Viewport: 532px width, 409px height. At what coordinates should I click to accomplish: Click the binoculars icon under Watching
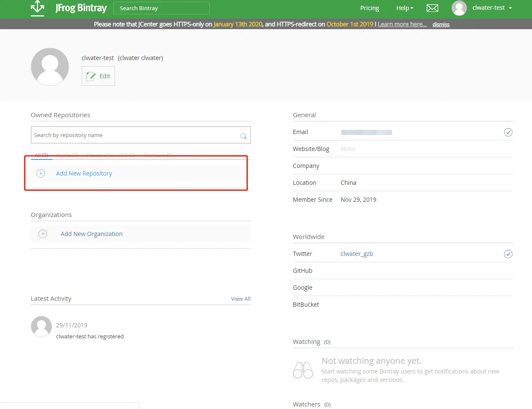[x=303, y=370]
